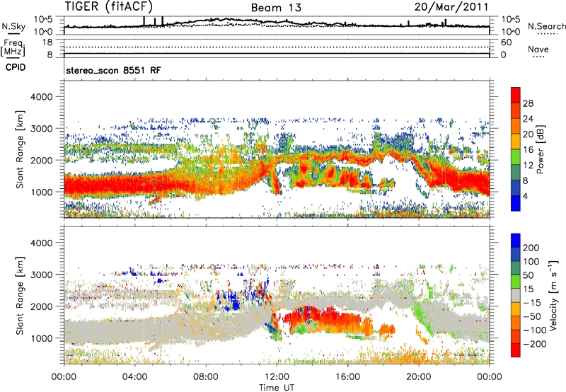Click the N.Sky legend label

pyautogui.click(x=13, y=26)
